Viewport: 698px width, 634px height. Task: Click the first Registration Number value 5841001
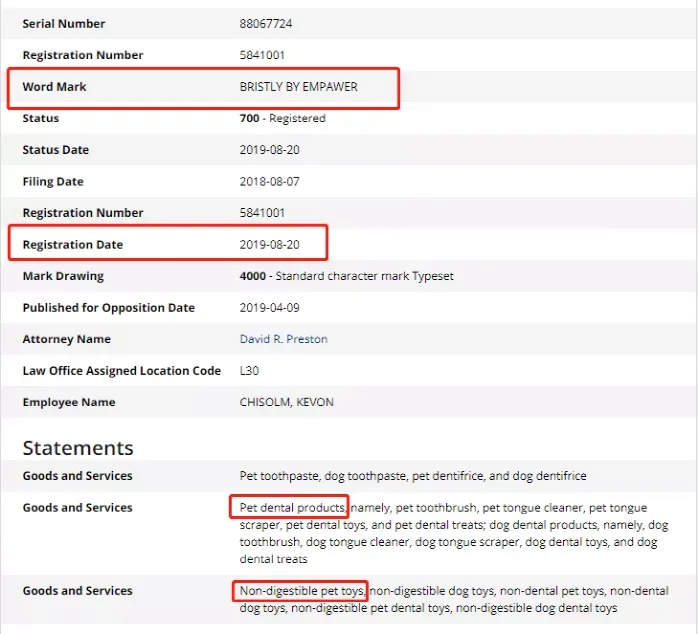point(262,55)
